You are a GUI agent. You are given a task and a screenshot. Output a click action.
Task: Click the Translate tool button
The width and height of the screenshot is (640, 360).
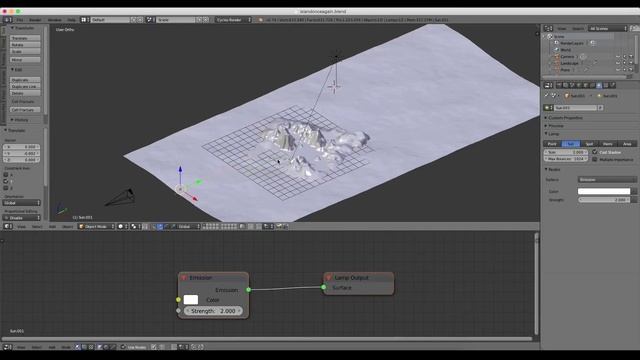[x=25, y=38]
